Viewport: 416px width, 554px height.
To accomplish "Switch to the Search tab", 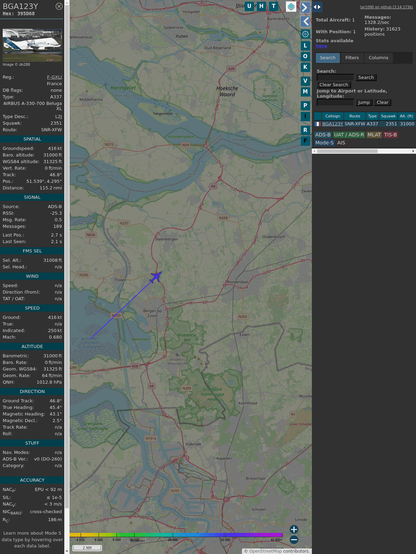I will 328,58.
